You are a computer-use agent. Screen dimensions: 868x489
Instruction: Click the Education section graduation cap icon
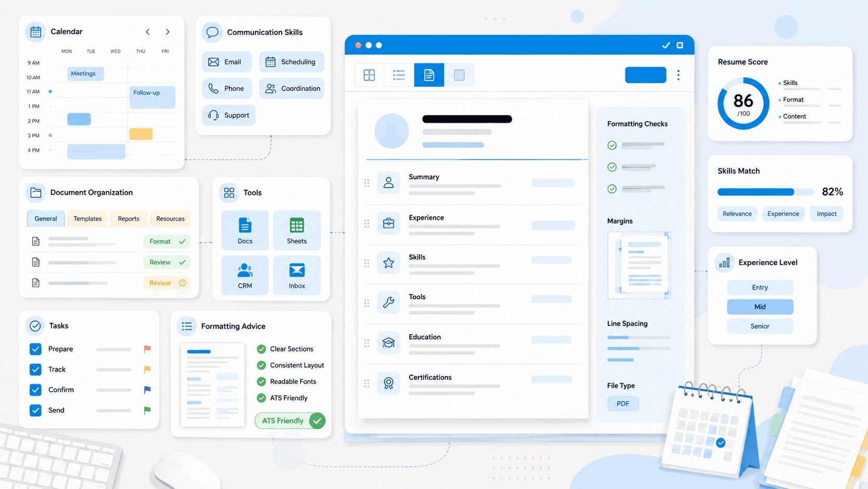388,342
